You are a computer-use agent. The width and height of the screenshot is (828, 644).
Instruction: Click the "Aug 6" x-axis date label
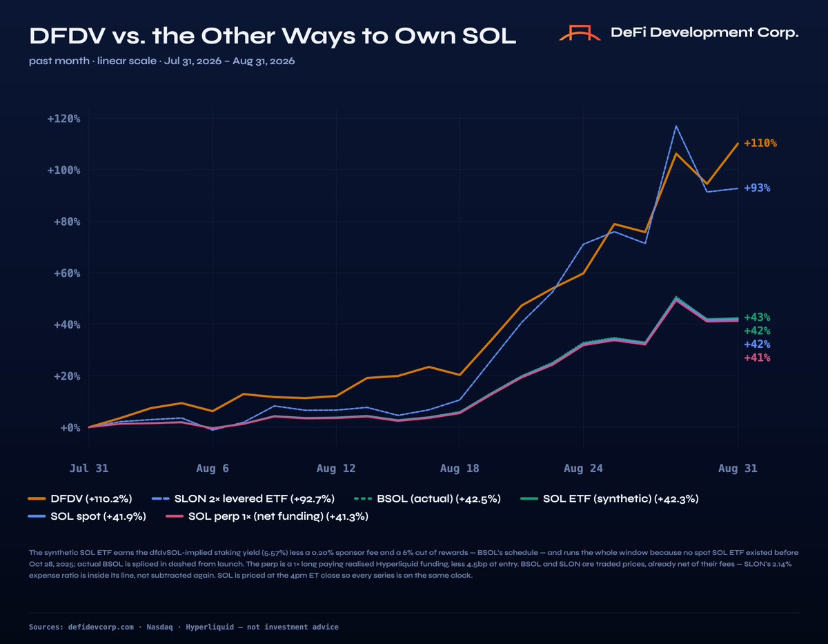213,468
